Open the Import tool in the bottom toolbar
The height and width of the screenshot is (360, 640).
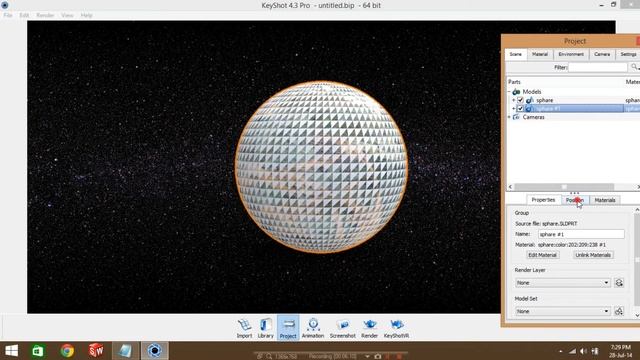coord(244,328)
